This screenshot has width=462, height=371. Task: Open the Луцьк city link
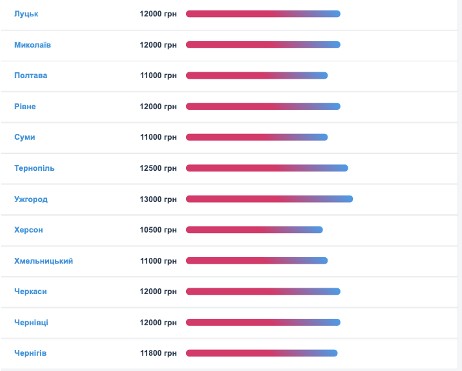(26, 14)
